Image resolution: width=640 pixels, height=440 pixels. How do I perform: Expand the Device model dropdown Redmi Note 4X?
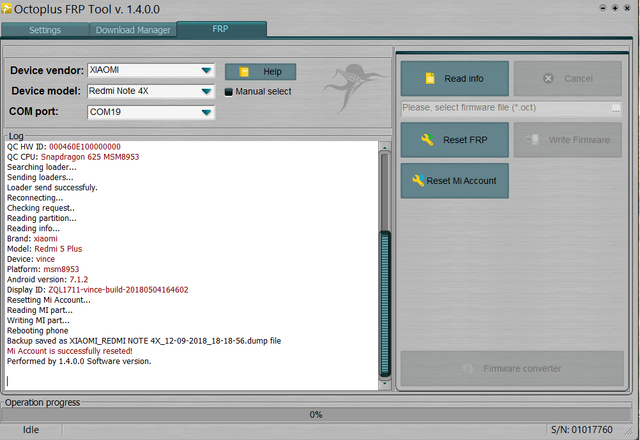[151, 91]
